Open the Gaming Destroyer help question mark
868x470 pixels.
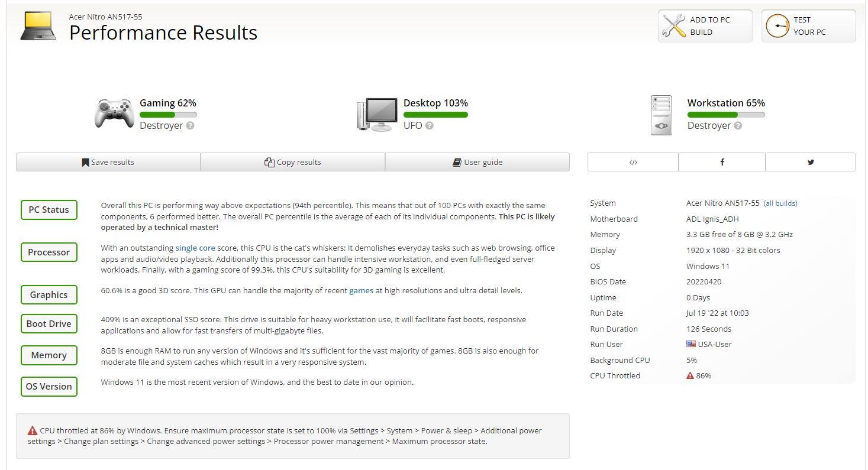pos(190,125)
